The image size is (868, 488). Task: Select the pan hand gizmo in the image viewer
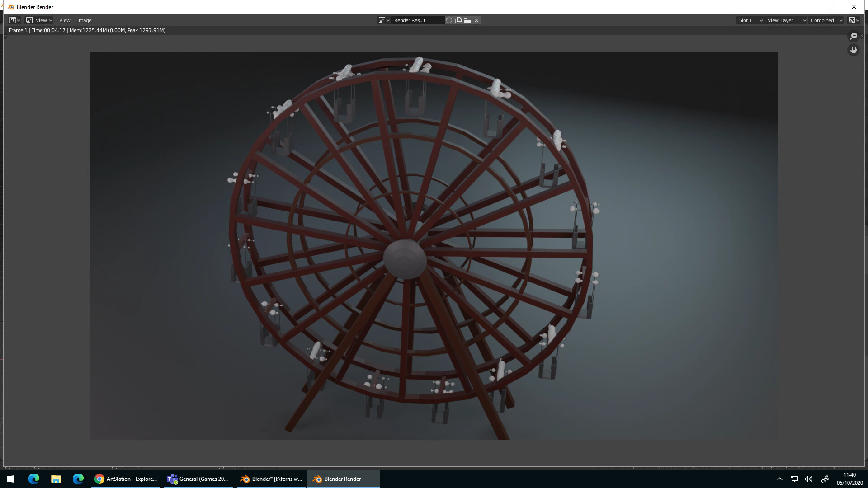click(x=854, y=50)
